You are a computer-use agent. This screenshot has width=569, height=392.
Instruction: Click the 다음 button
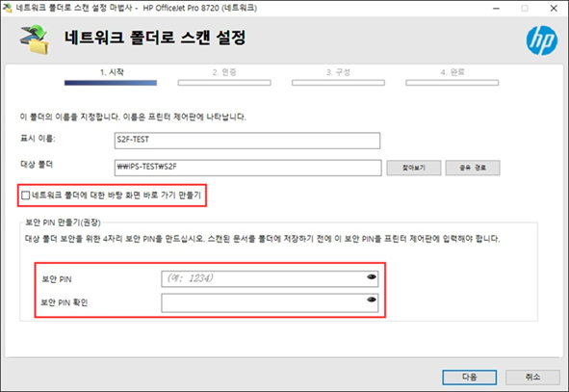click(x=469, y=378)
